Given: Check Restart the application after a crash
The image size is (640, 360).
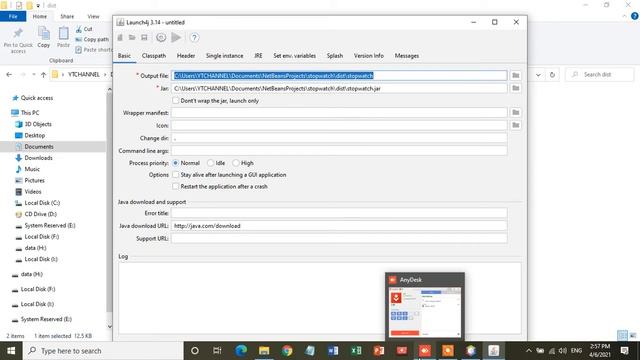Looking at the screenshot, I should [176, 187].
